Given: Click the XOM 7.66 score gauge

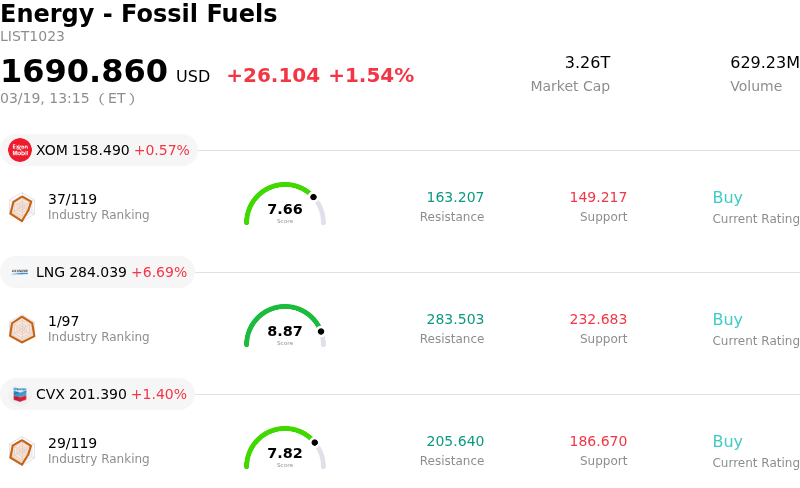Looking at the screenshot, I should click(285, 206).
